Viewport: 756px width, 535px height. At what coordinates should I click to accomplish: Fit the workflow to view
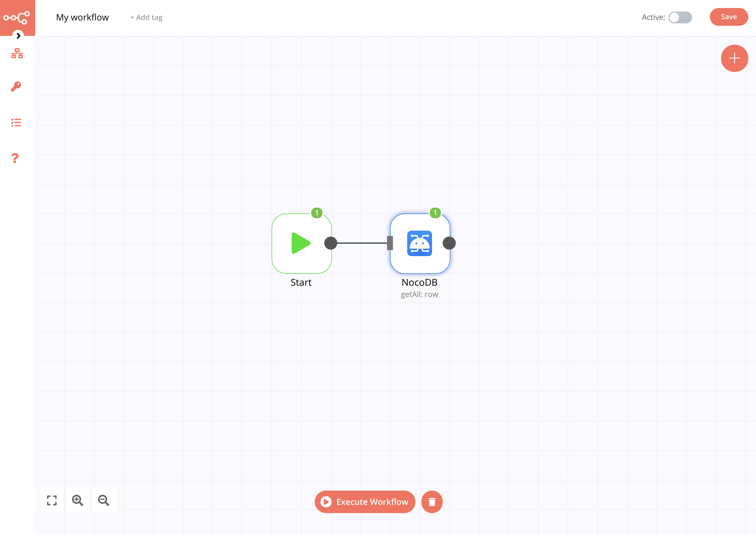coord(52,500)
